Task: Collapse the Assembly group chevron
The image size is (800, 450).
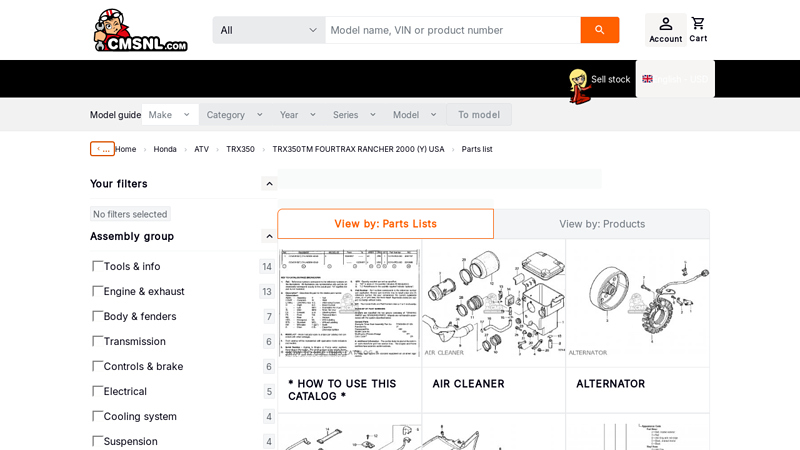Action: pos(269,236)
